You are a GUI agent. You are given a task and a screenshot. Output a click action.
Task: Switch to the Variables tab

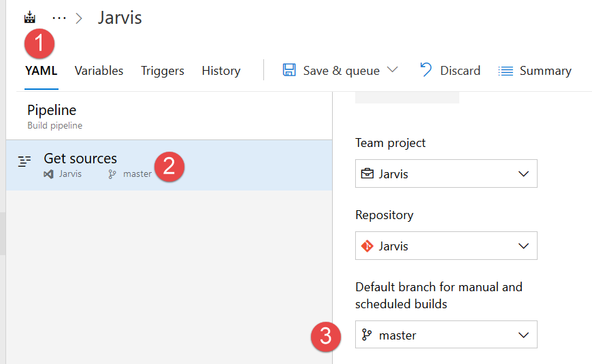(x=99, y=71)
